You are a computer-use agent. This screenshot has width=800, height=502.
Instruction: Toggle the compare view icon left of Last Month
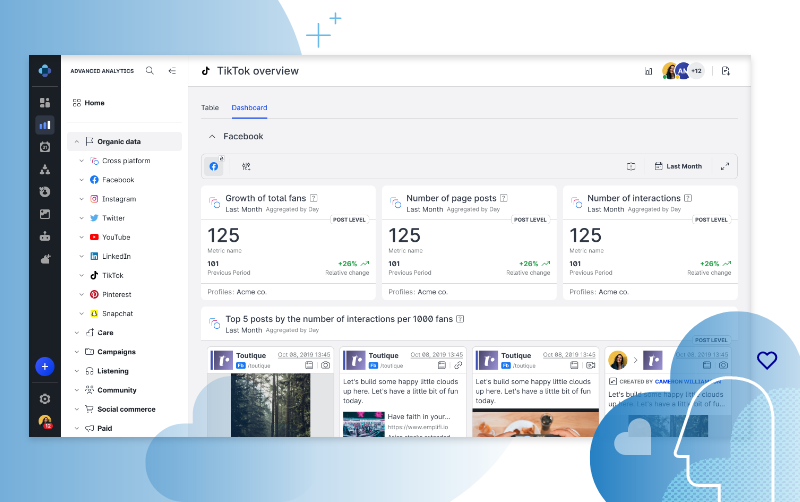click(x=631, y=166)
